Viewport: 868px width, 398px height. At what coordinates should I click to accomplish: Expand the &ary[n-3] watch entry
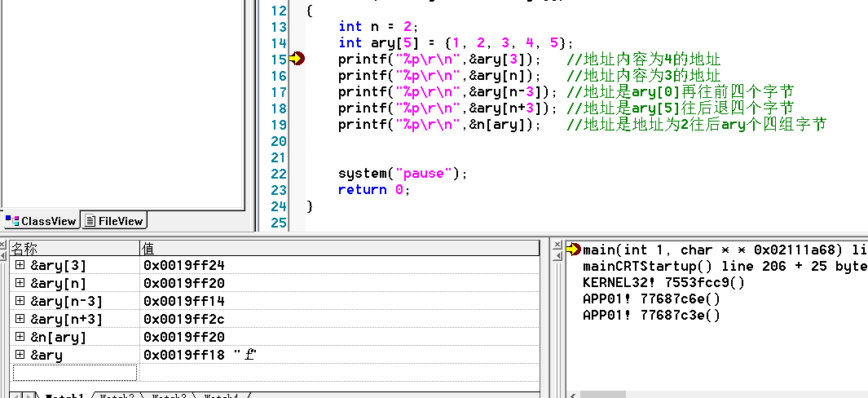point(20,301)
